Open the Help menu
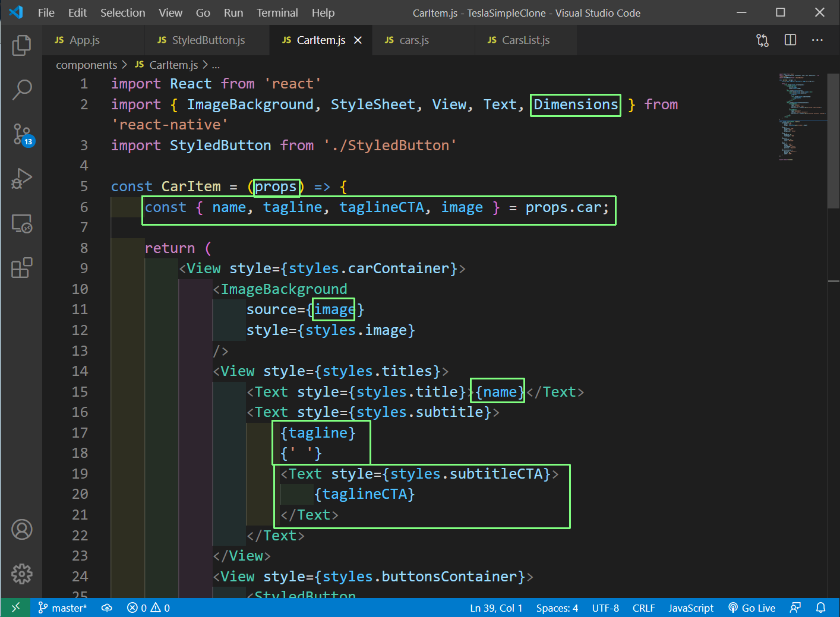The height and width of the screenshot is (617, 840). click(x=323, y=12)
